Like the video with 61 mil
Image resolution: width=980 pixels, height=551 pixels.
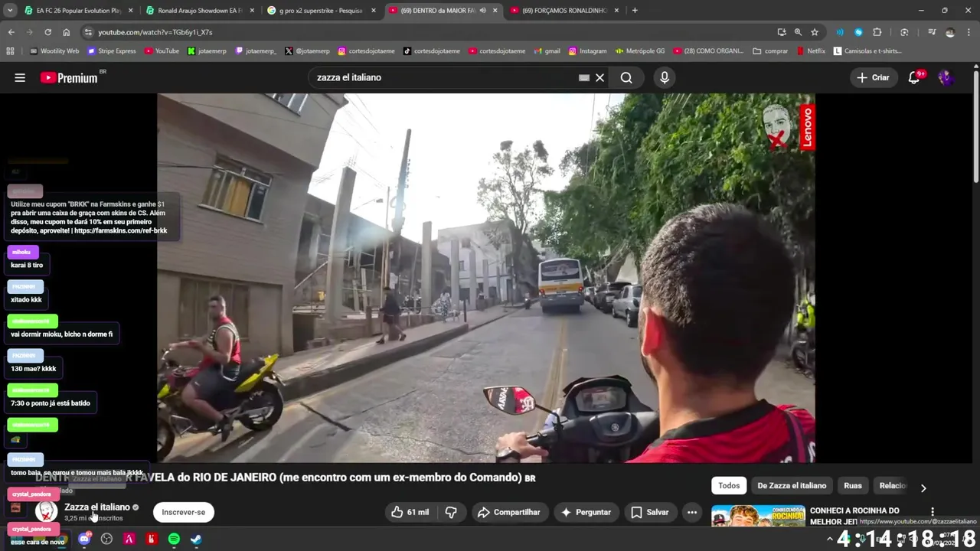(x=410, y=512)
